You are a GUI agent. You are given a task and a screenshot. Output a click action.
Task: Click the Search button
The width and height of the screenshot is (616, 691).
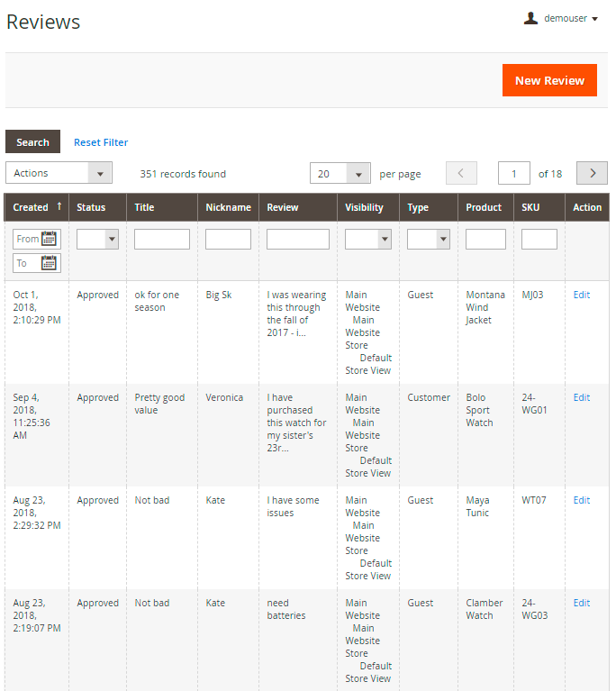click(32, 142)
